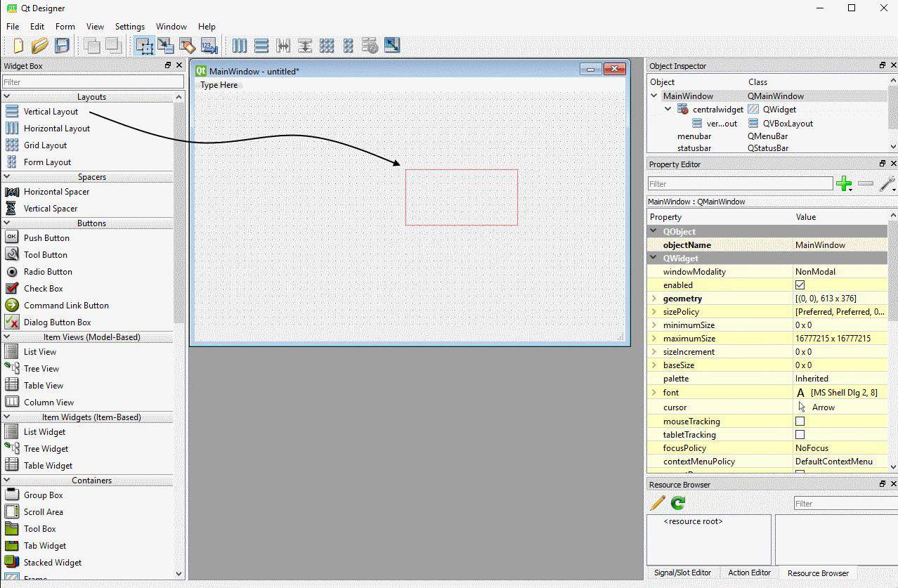Open the Settings menu
The image size is (898, 588).
[x=130, y=27]
